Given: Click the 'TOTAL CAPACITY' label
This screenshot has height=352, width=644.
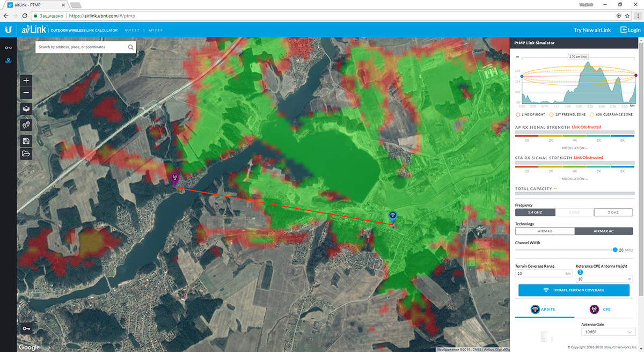Looking at the screenshot, I should tap(533, 189).
